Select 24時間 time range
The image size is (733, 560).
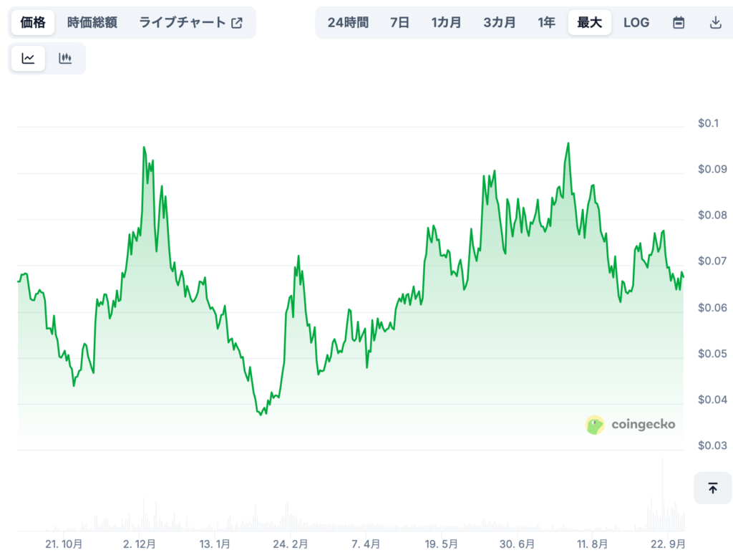[x=348, y=22]
